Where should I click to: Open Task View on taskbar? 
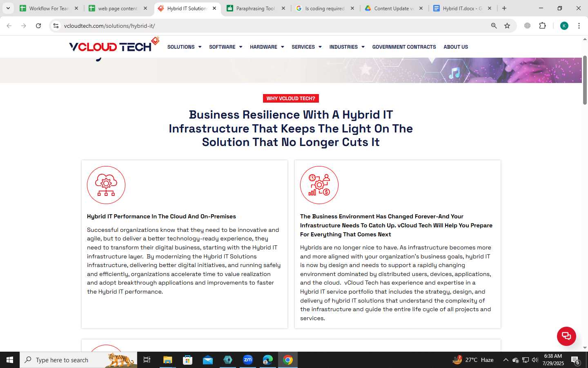pyautogui.click(x=147, y=360)
